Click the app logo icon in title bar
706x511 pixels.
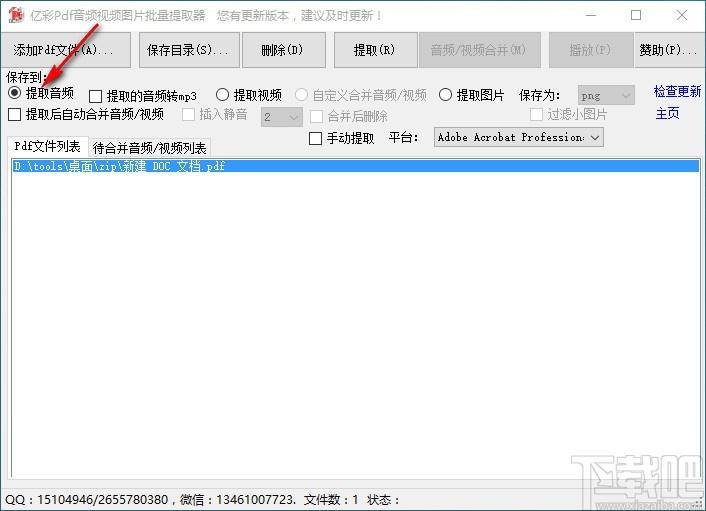[15, 15]
